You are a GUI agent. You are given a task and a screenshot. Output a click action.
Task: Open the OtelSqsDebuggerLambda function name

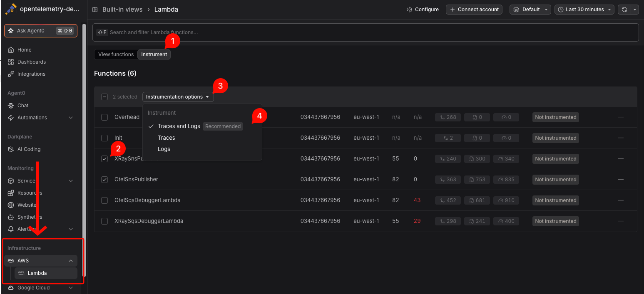coord(147,200)
